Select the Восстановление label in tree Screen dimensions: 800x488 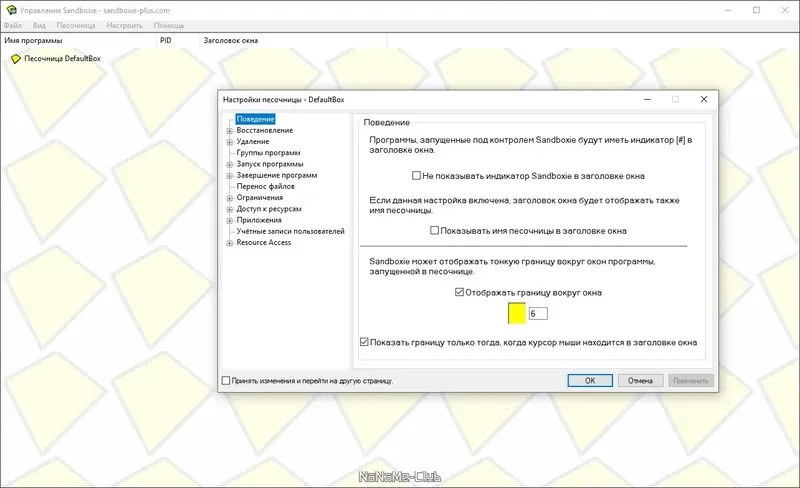click(265, 130)
